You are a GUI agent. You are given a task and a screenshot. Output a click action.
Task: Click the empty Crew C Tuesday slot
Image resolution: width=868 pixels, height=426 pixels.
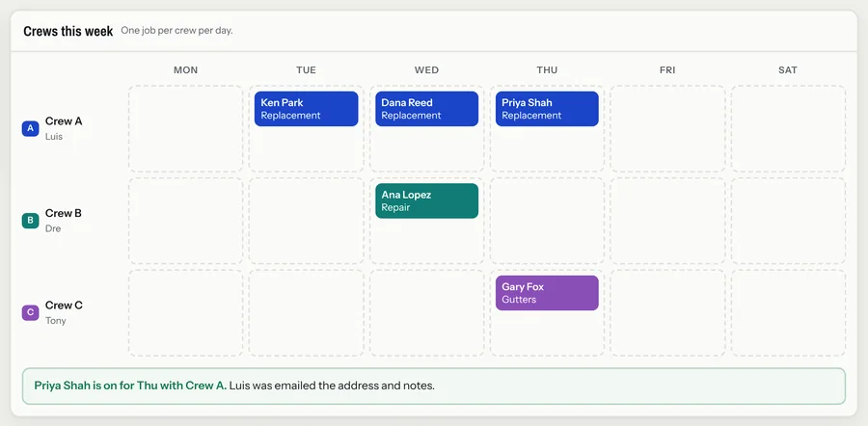306,312
